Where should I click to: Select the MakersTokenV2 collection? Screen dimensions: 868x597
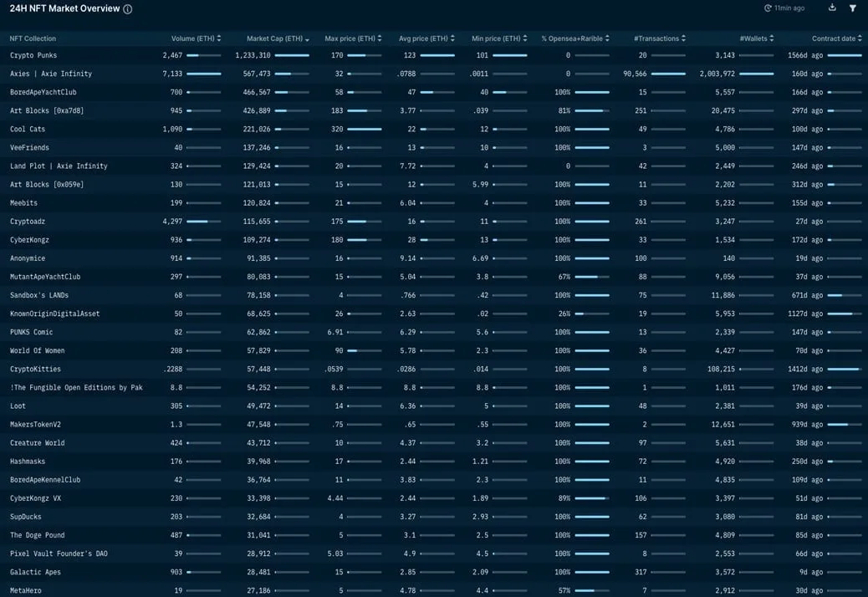pos(35,425)
